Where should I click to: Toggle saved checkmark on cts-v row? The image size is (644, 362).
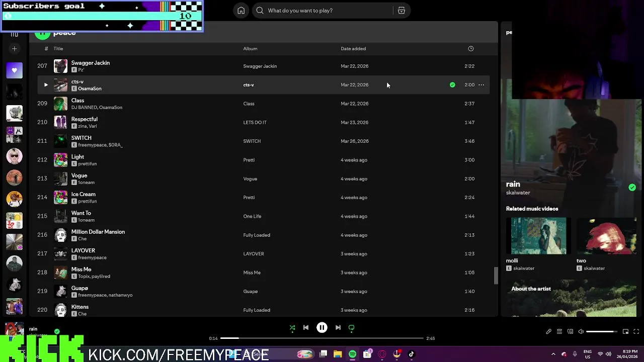coord(452,85)
